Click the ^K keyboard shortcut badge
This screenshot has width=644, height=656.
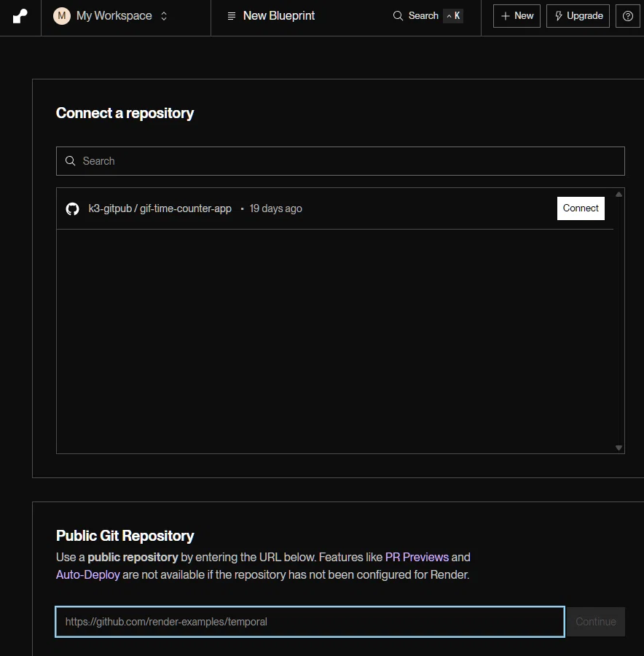click(x=453, y=16)
